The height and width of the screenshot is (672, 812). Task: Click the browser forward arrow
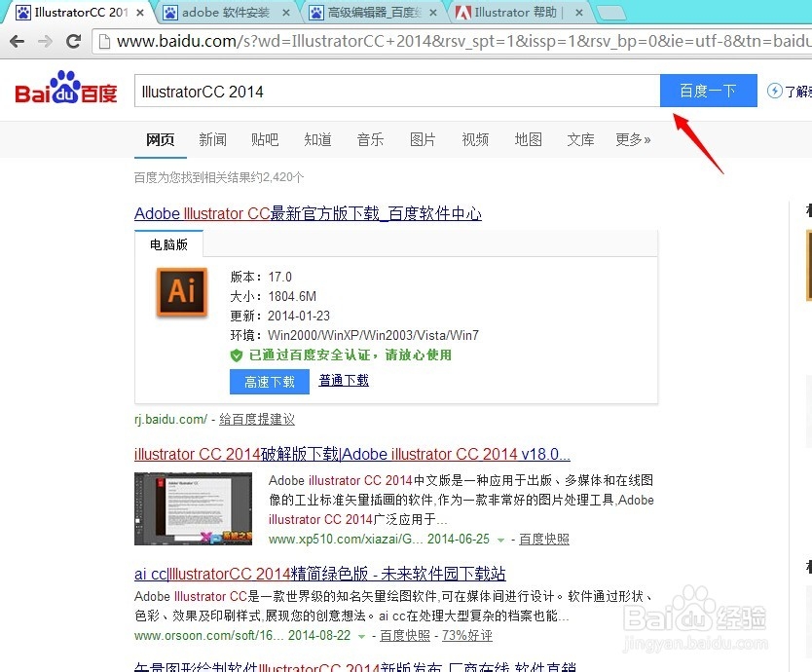(46, 41)
